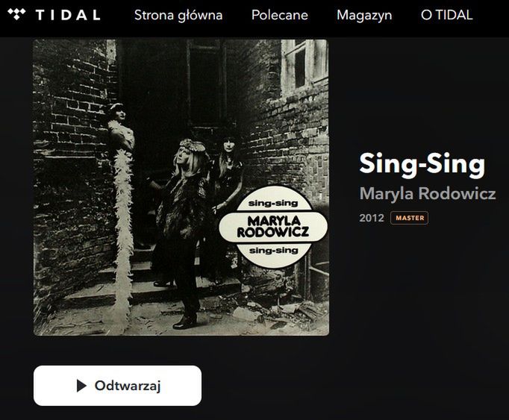Go to the Polecane section

[279, 15]
